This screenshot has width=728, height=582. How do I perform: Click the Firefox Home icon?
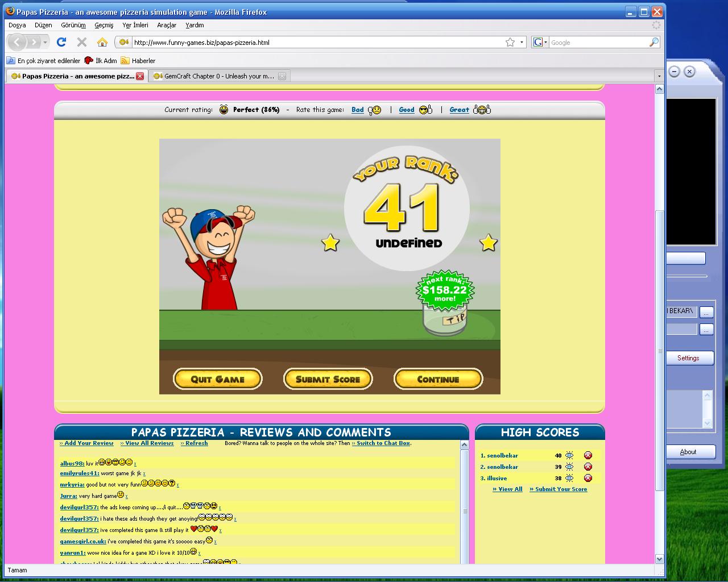click(x=102, y=42)
